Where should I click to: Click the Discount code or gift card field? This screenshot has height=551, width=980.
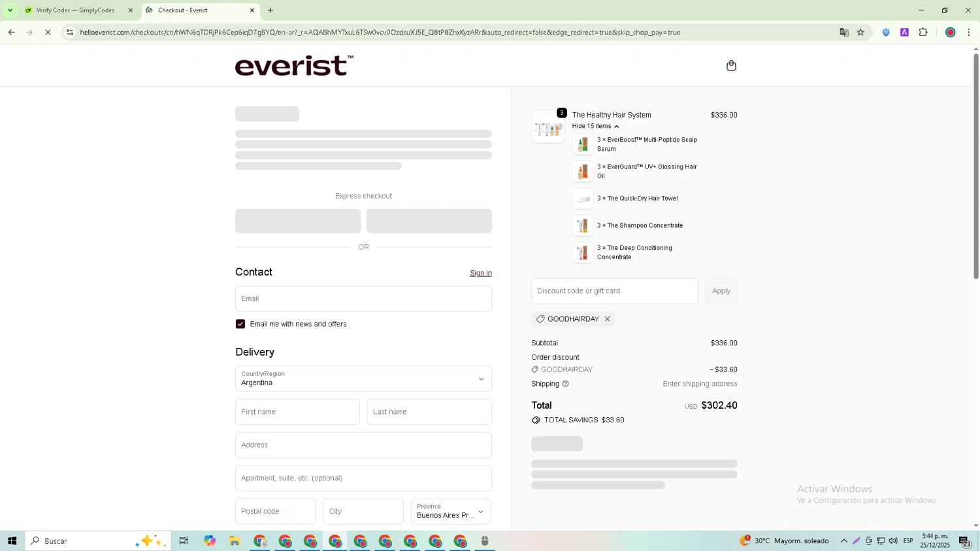pyautogui.click(x=614, y=291)
